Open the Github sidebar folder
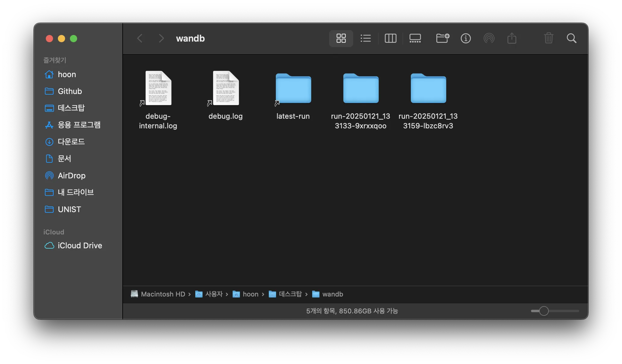Viewport: 622px width, 364px height. (x=70, y=91)
